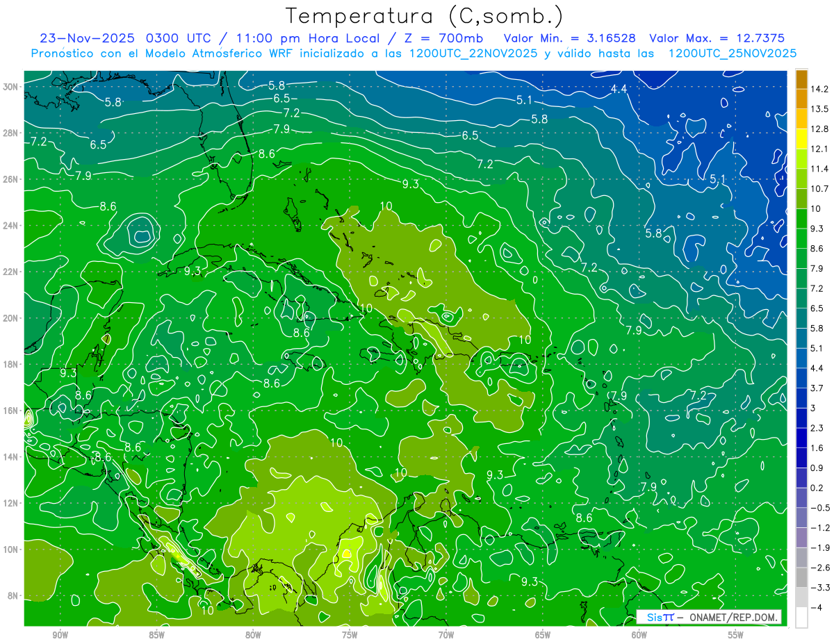The height and width of the screenshot is (644, 834).
Task: Click the title 'Temperatura (C,somb.)'
Action: tap(425, 16)
